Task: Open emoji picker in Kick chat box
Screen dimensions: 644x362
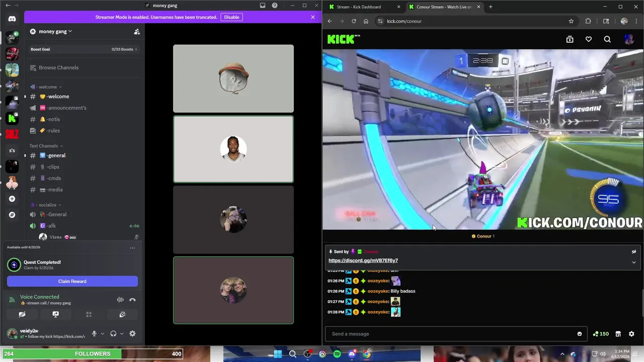Action: click(x=579, y=334)
